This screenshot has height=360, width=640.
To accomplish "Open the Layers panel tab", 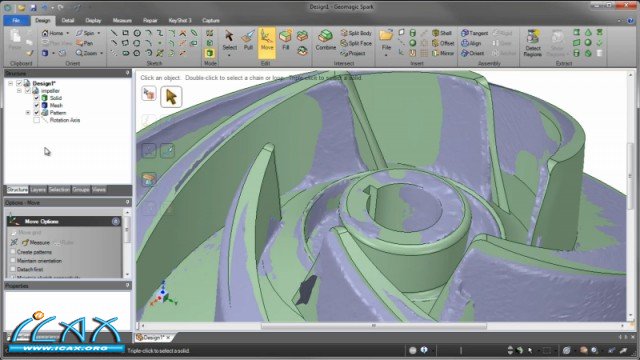I will coord(38,190).
